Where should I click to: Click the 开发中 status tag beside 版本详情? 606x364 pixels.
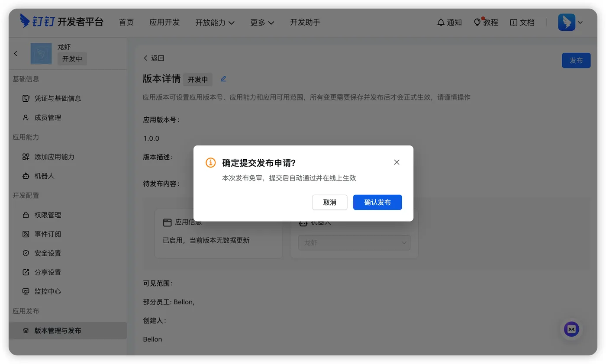point(198,80)
